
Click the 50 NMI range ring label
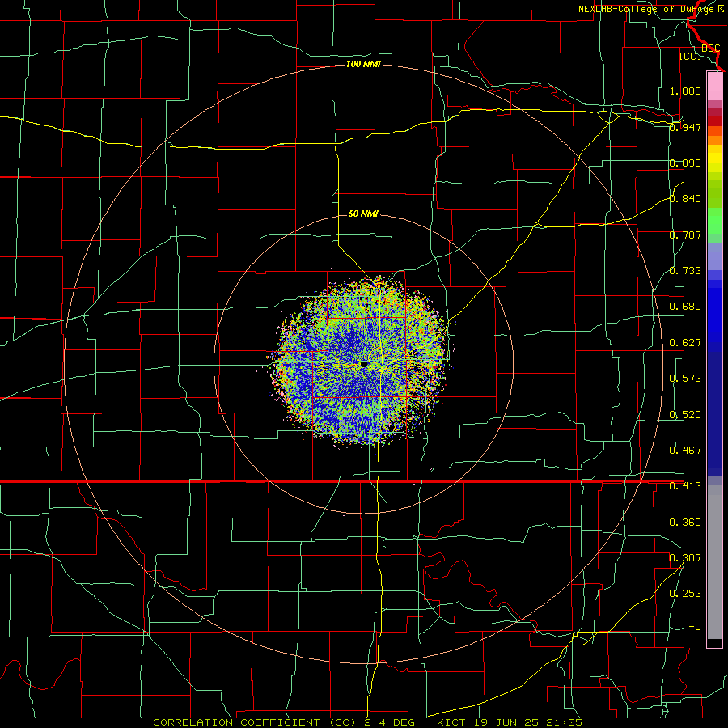[x=363, y=214]
